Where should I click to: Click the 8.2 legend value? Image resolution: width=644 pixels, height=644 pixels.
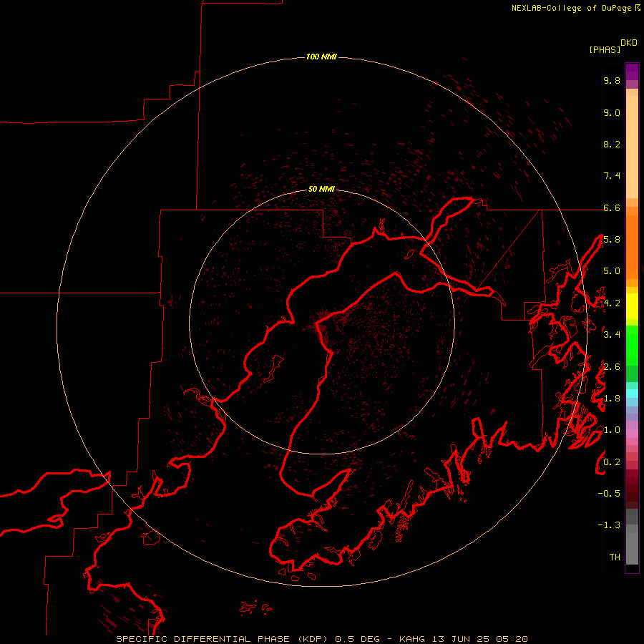point(612,144)
